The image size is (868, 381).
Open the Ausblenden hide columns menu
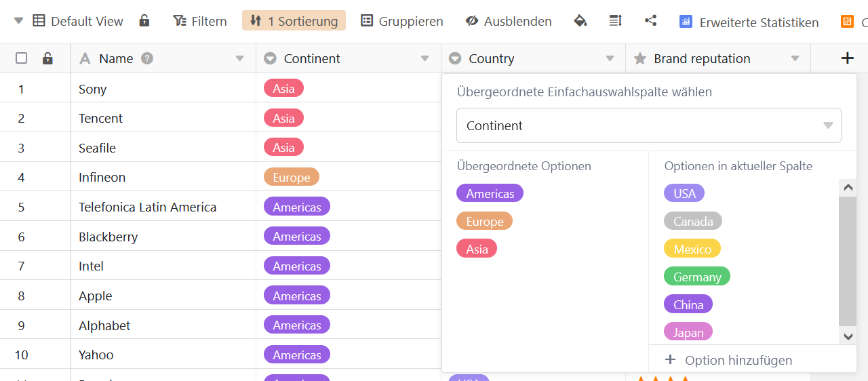508,21
